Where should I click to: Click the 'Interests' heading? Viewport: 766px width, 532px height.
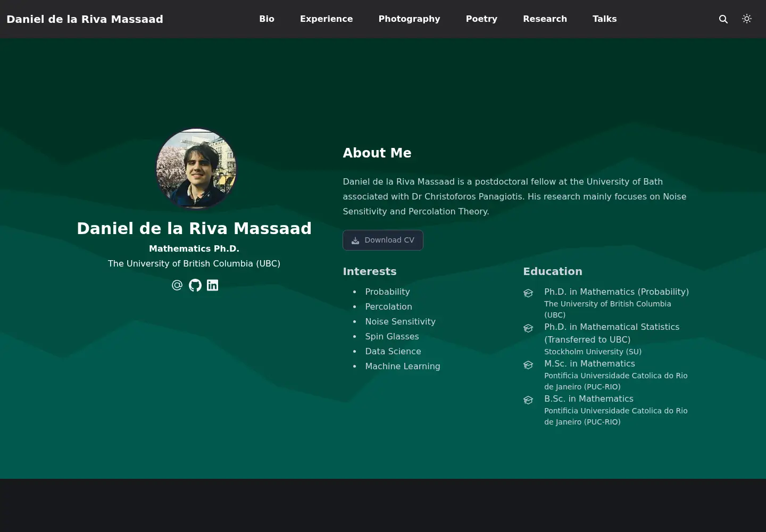point(370,271)
